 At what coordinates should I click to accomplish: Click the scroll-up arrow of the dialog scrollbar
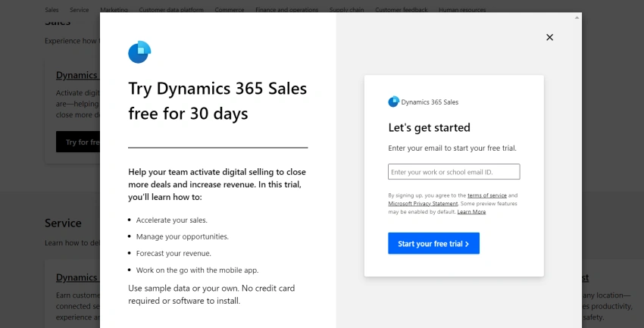(x=577, y=17)
